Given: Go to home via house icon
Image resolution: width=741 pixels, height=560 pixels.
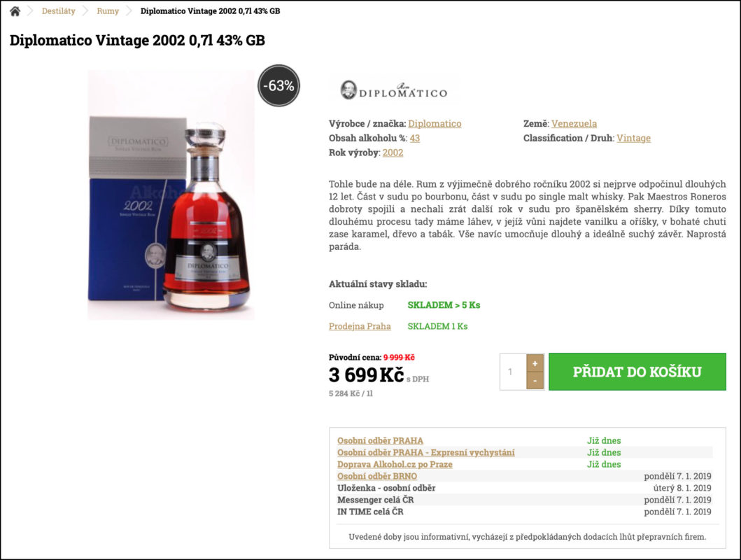Looking at the screenshot, I should pyautogui.click(x=15, y=11).
